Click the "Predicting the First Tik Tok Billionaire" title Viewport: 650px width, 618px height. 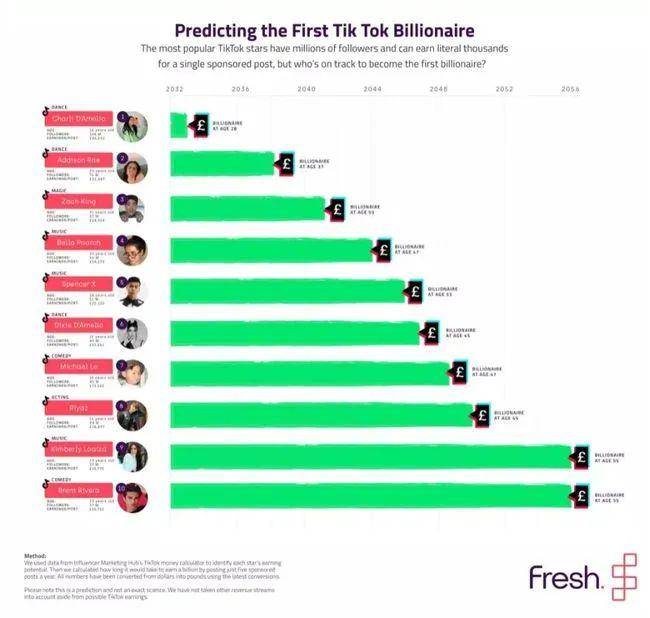(325, 30)
